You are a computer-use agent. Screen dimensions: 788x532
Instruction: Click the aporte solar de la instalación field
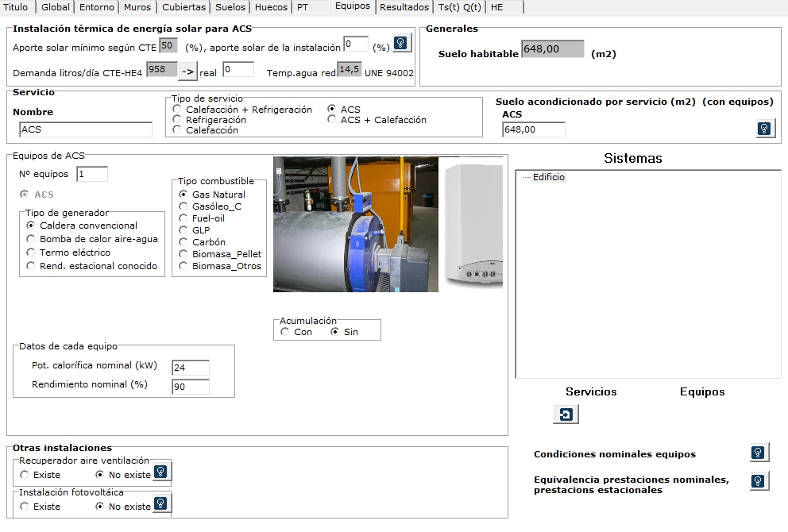(356, 44)
